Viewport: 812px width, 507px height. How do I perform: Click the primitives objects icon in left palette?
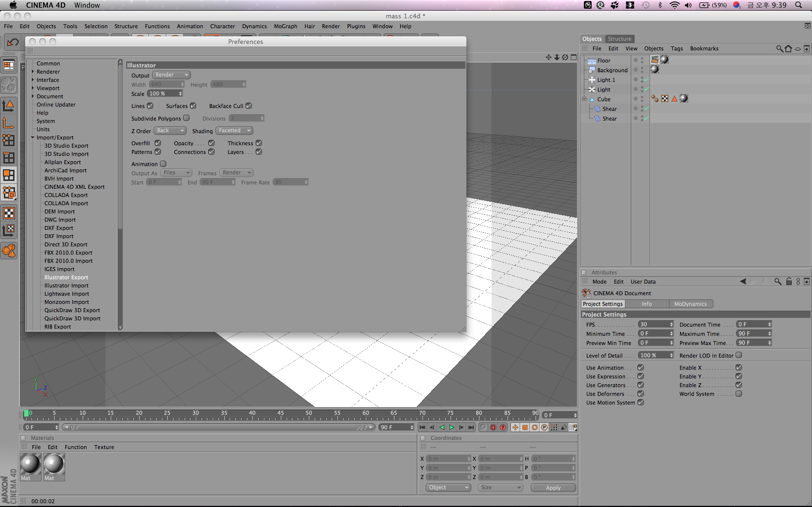coord(9,251)
